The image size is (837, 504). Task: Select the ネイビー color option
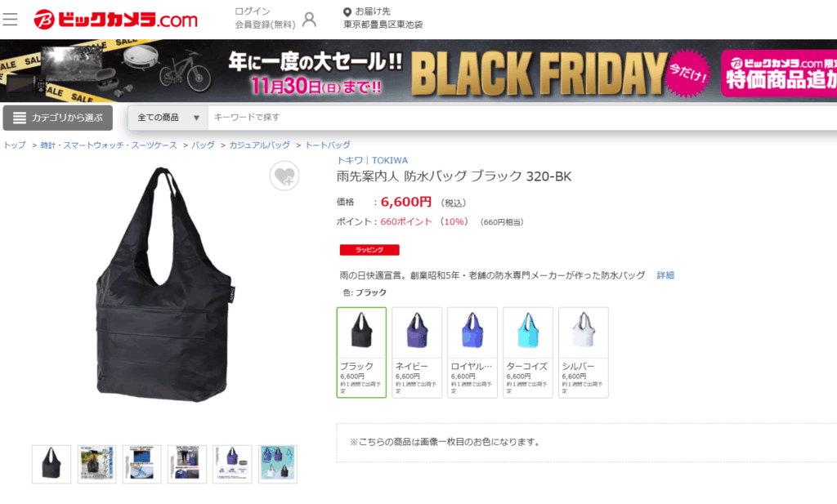(417, 353)
